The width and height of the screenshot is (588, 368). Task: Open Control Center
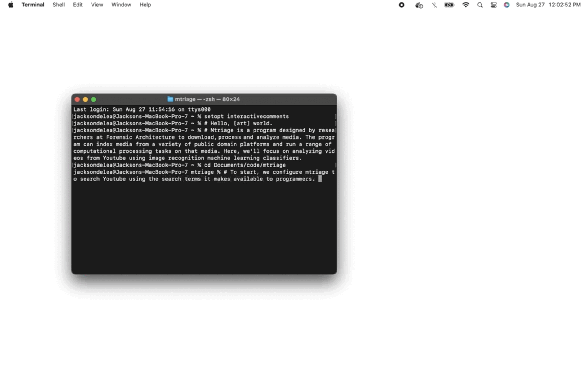tap(494, 5)
